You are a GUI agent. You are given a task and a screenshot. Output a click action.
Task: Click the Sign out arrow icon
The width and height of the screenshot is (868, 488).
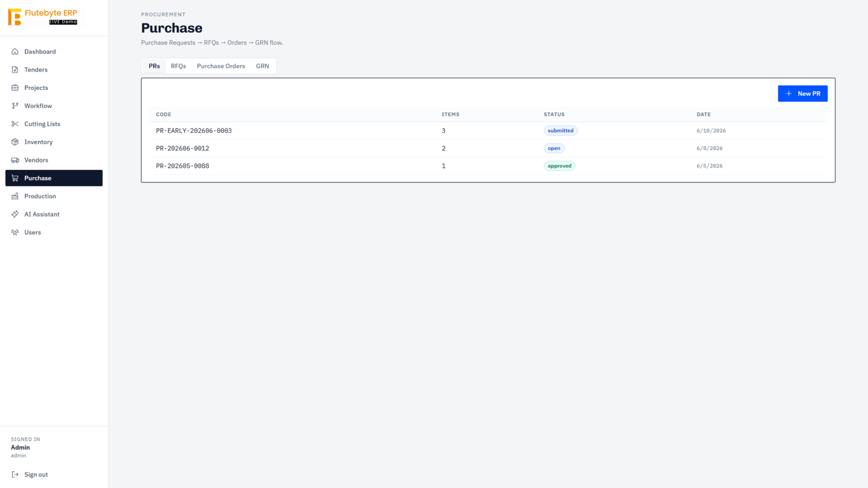click(x=15, y=474)
